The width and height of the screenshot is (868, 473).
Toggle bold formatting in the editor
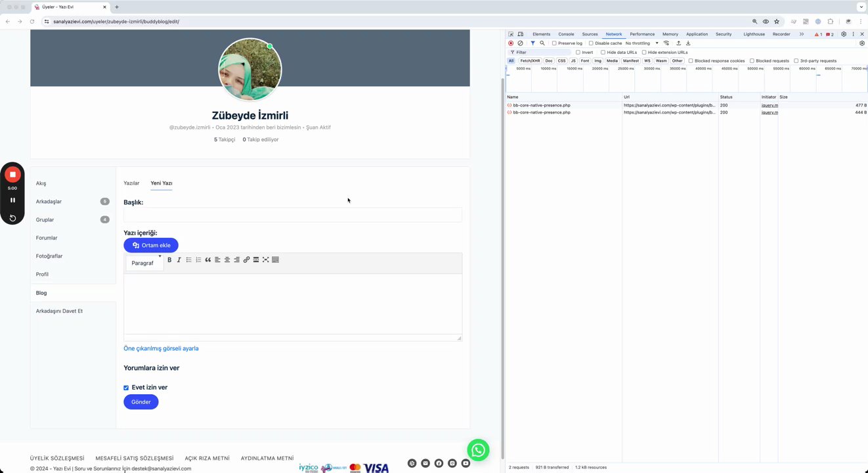169,259
